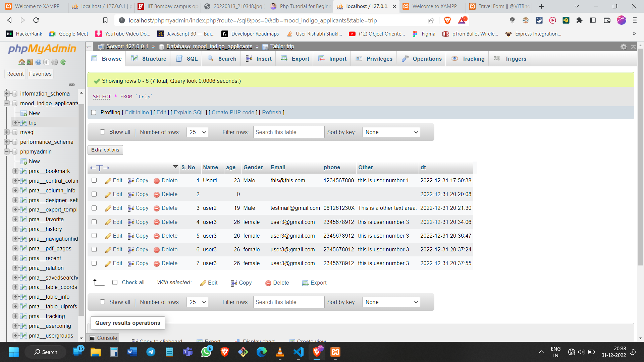Toggle the Profiling checkbox
This screenshot has height=362, width=644.
pos(94,113)
